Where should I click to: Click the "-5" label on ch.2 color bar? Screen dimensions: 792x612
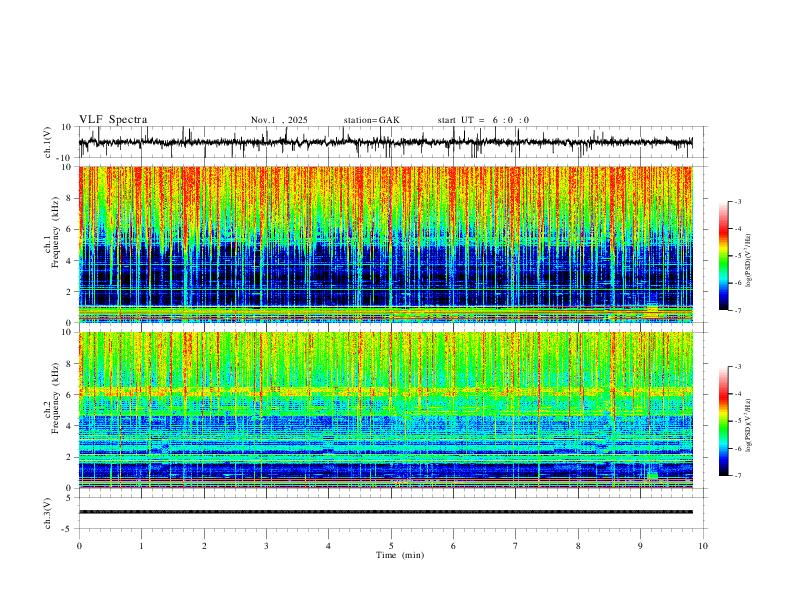pos(738,421)
